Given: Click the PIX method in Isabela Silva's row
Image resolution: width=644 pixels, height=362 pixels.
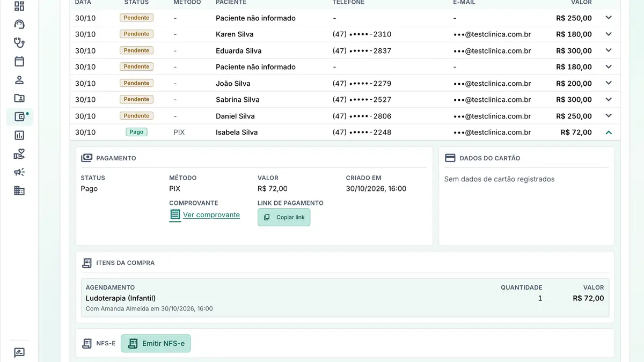Looking at the screenshot, I should [x=179, y=132].
